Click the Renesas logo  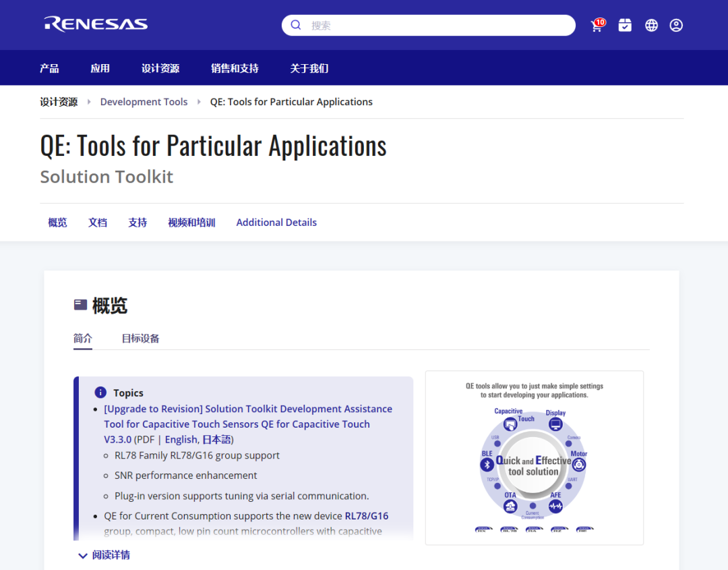(x=96, y=24)
